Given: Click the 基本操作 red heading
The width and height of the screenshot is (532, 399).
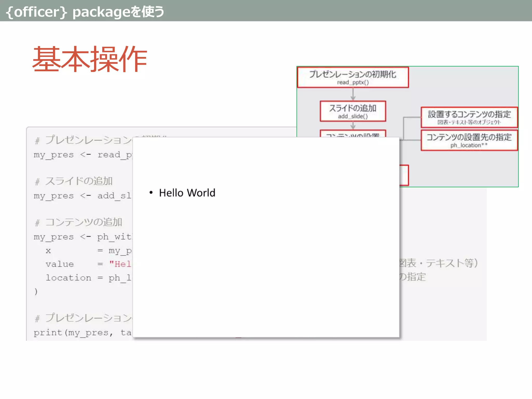Looking at the screenshot, I should [x=90, y=59].
